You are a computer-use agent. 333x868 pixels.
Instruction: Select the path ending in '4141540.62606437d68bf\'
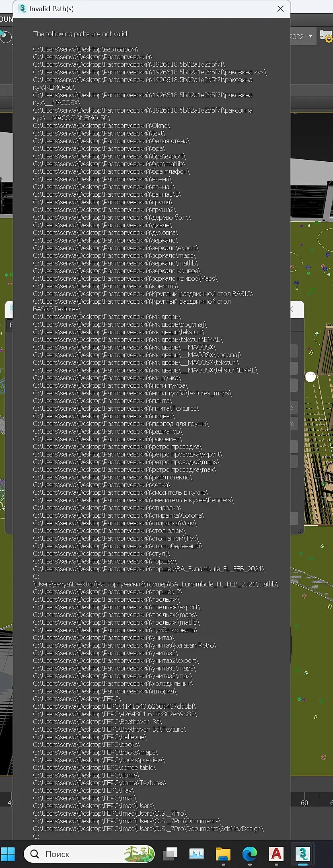(115, 706)
